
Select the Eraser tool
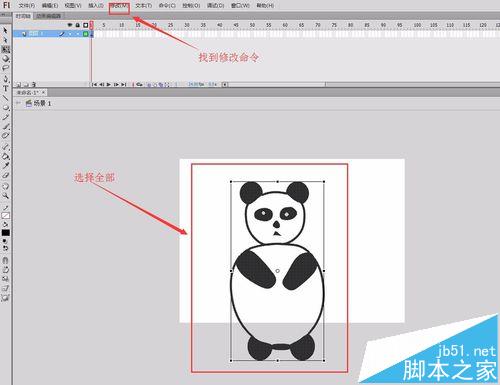pos(5,175)
